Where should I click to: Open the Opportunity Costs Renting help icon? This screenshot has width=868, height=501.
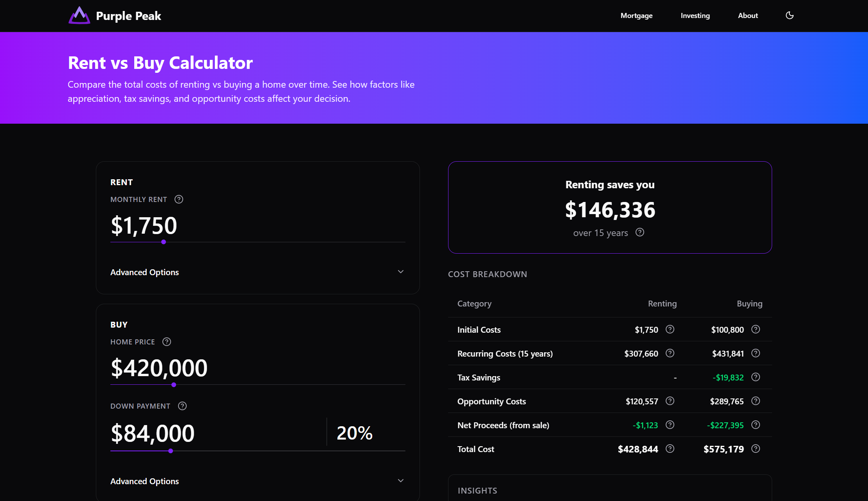[x=670, y=401]
